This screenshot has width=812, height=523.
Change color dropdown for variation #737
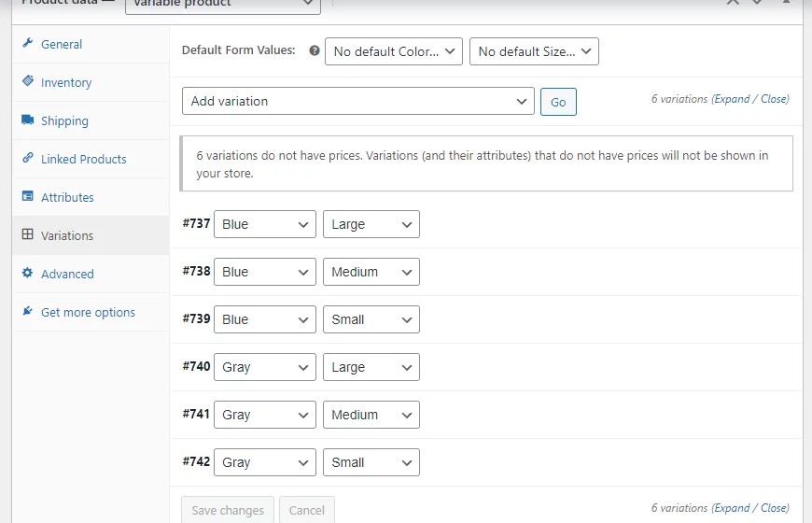[x=265, y=224]
